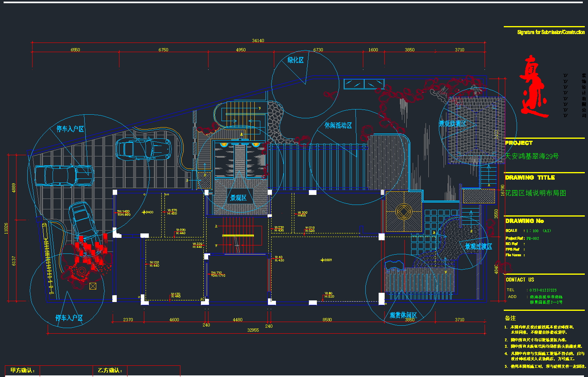Select drawing title 花园区域说明布局图
The width and height of the screenshot is (588, 377).
[535, 193]
